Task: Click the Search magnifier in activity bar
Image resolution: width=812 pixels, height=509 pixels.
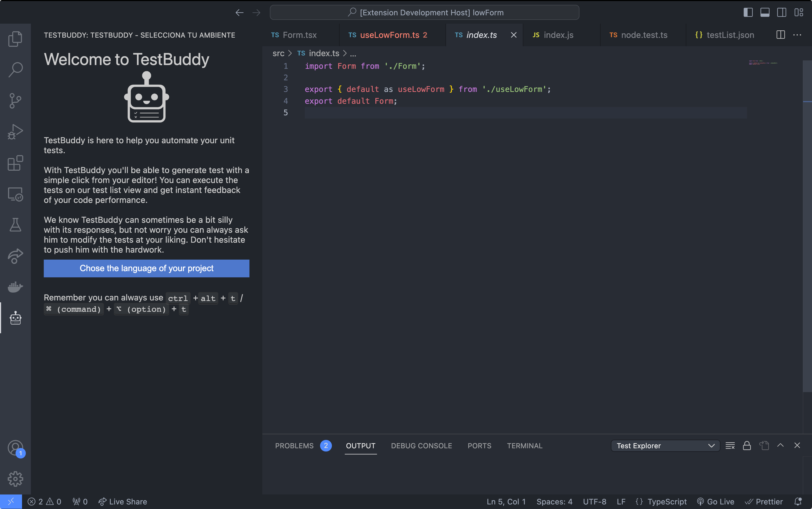Action: point(15,70)
